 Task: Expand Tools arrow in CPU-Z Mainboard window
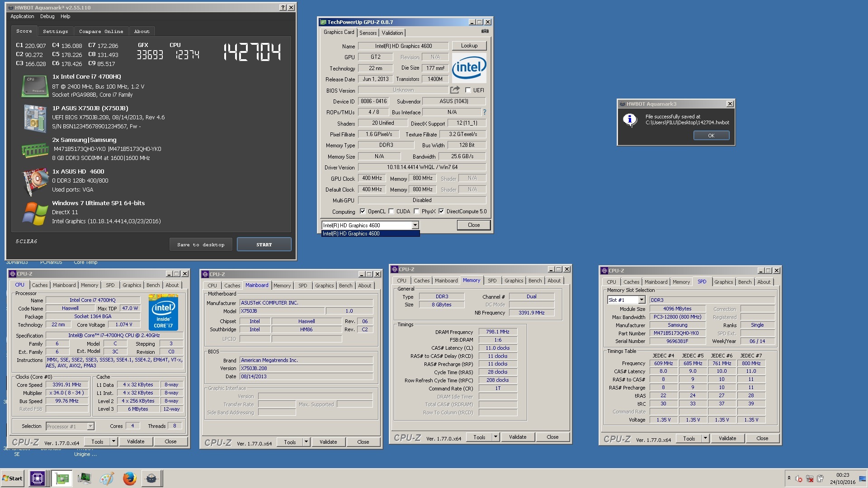tap(306, 442)
